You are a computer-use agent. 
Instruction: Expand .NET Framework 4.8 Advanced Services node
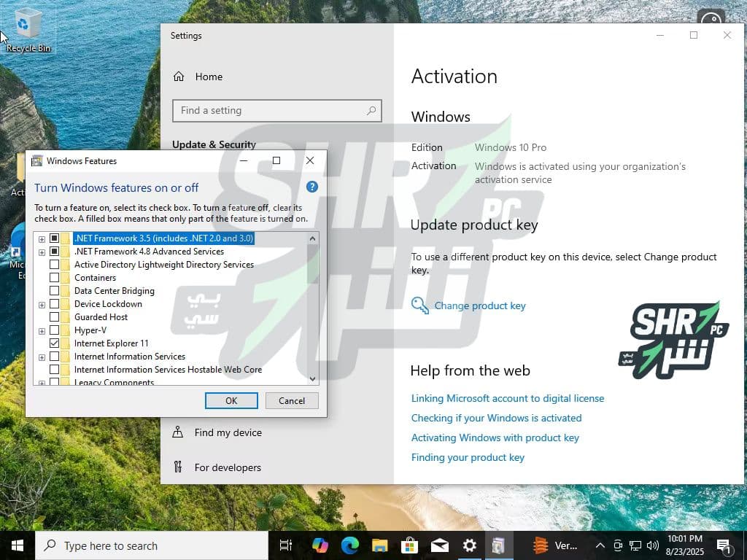(x=42, y=252)
